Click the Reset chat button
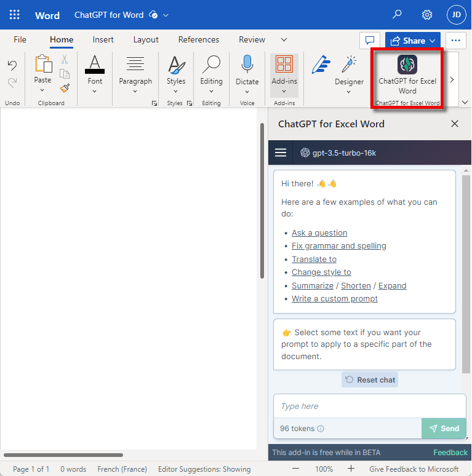The height and width of the screenshot is (476, 472). [370, 380]
